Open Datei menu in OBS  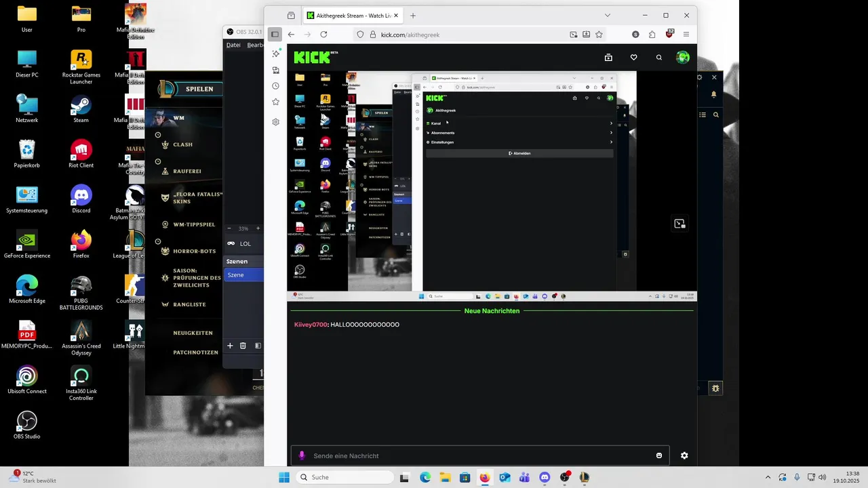pyautogui.click(x=233, y=45)
